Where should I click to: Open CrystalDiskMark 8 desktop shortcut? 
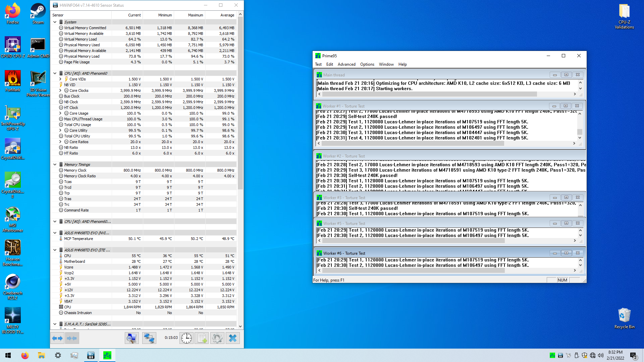tap(13, 185)
